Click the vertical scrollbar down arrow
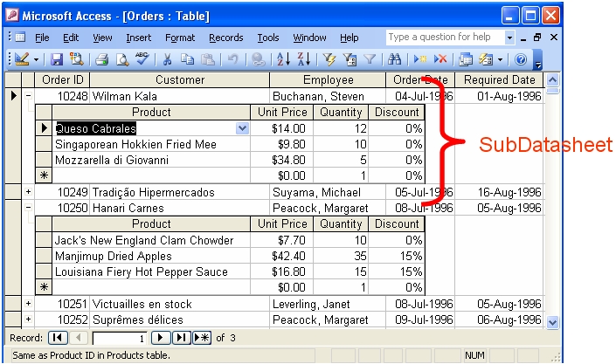The image size is (616, 364). coord(552,322)
